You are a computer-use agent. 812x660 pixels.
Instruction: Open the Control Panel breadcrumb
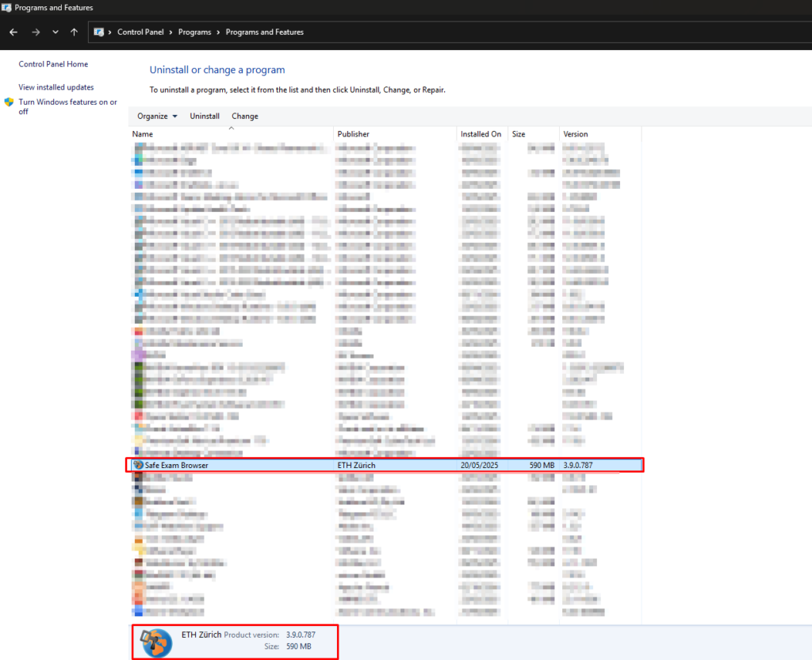(x=140, y=32)
